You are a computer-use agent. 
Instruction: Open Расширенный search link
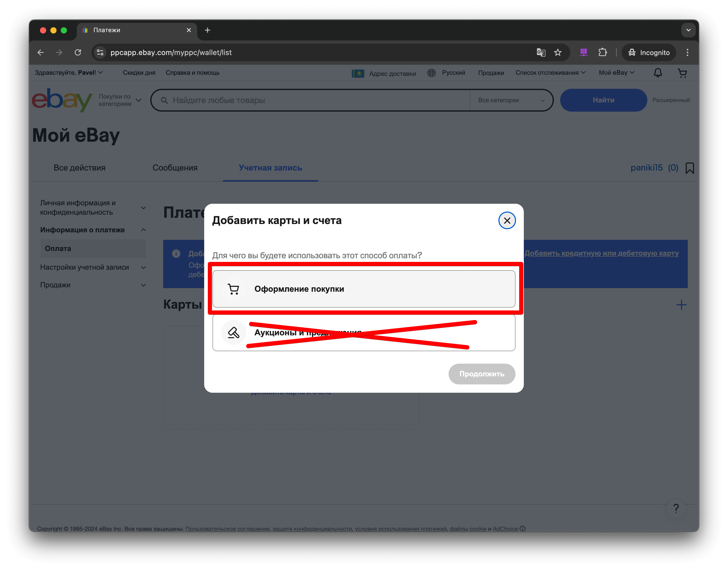coord(671,100)
